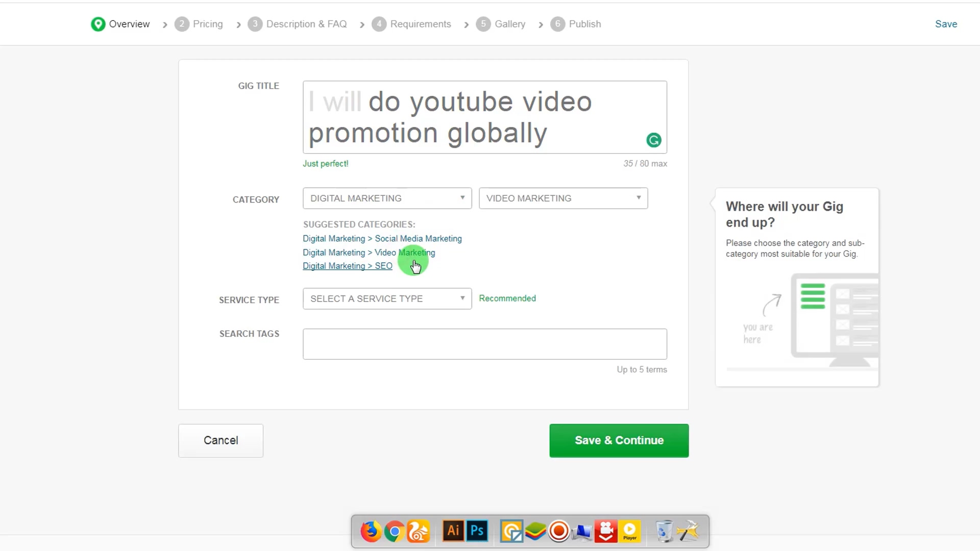Open Photoshop from the dock

[x=477, y=531]
